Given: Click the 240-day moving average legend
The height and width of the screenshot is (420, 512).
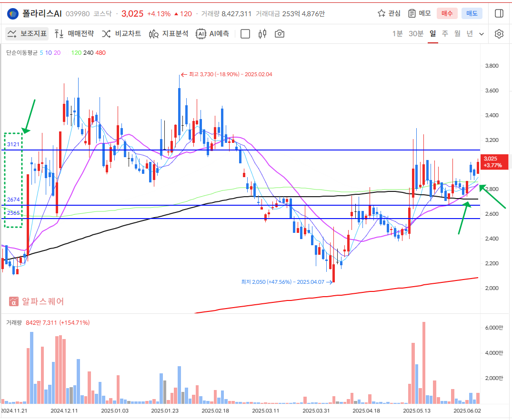Looking at the screenshot, I should [x=89, y=53].
